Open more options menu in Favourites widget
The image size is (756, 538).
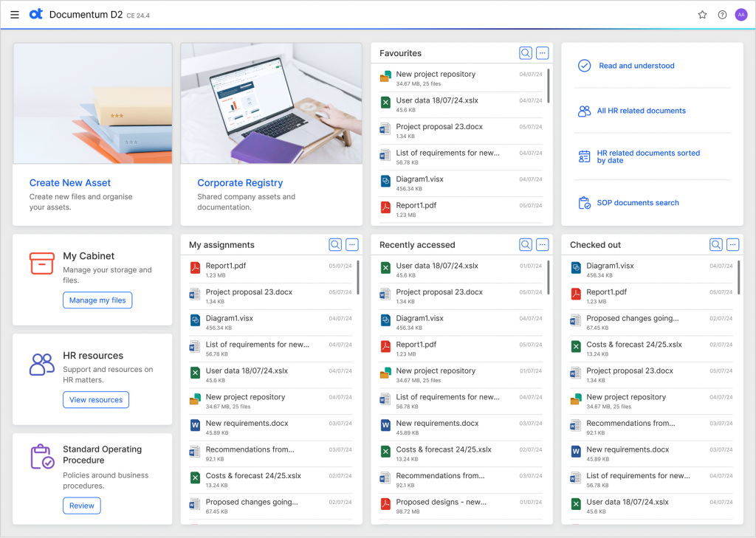pyautogui.click(x=543, y=53)
